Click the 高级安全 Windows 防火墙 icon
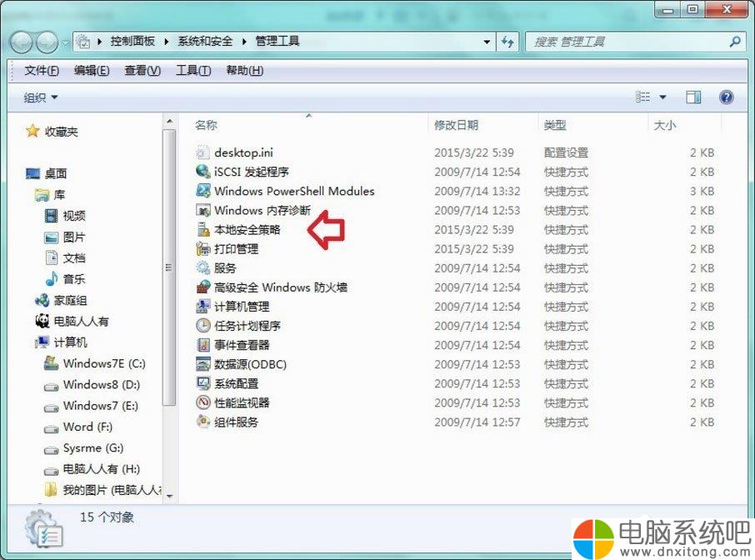 coord(202,287)
